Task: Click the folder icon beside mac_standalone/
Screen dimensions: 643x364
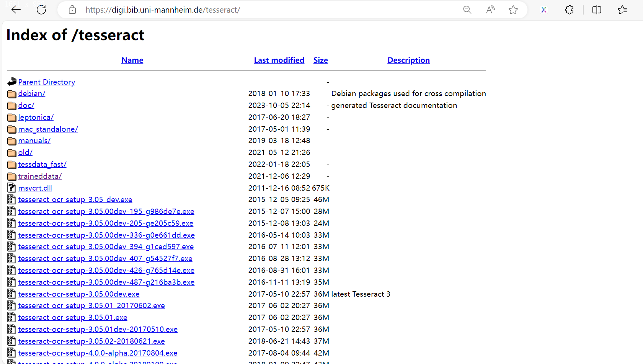Action: [x=12, y=129]
